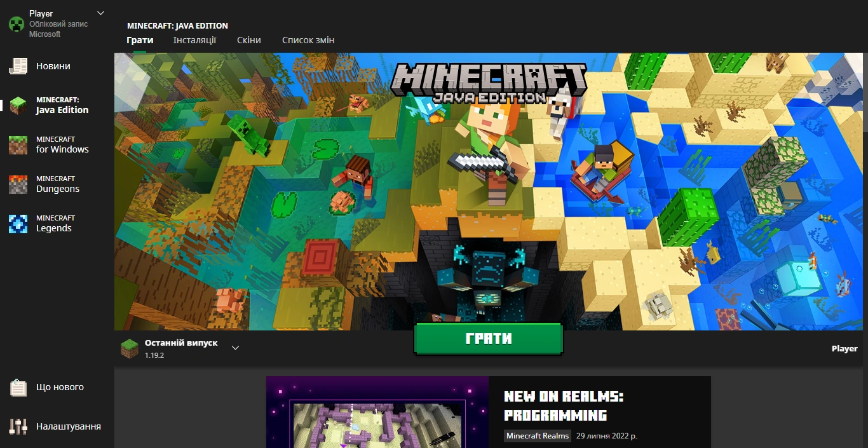
Task: Open the Що нового clipboard icon
Action: coord(18,388)
